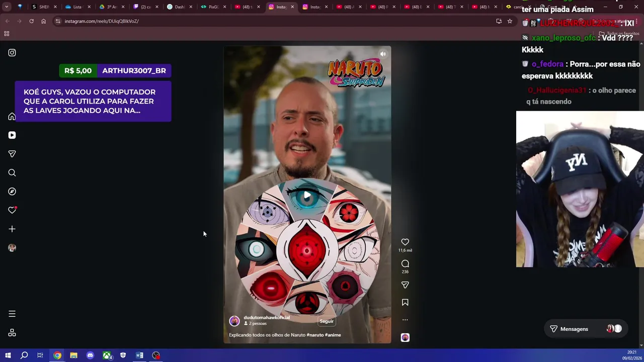Screen dimensions: 644x362
Task: Switch to the PixGG tab
Action: click(212, 7)
